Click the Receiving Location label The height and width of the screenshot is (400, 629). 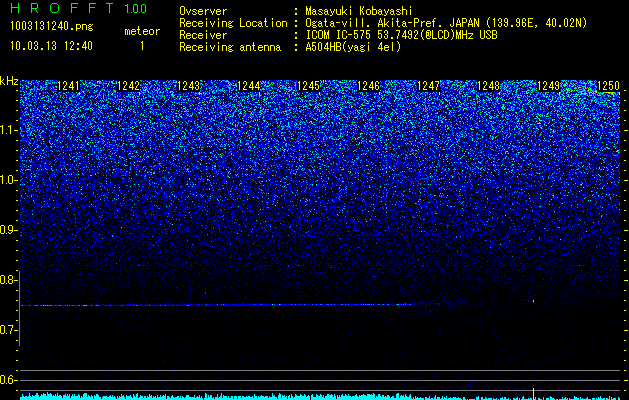(233, 23)
